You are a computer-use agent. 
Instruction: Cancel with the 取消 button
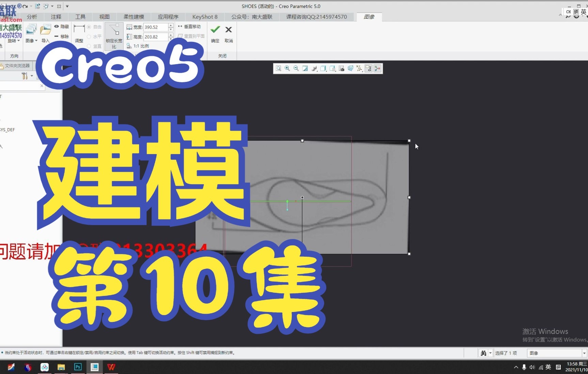point(228,33)
